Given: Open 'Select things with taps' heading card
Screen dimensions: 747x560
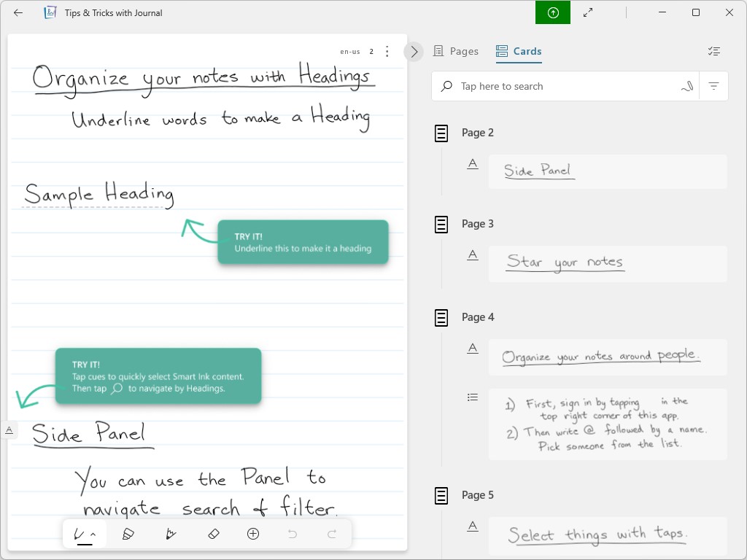Looking at the screenshot, I should click(608, 536).
